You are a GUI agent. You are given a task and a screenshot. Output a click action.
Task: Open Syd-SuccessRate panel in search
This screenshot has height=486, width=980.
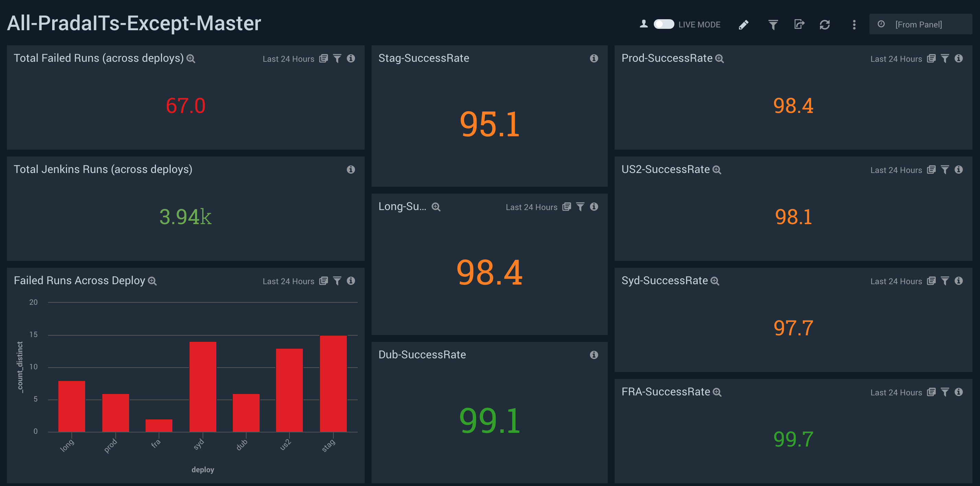click(x=715, y=281)
